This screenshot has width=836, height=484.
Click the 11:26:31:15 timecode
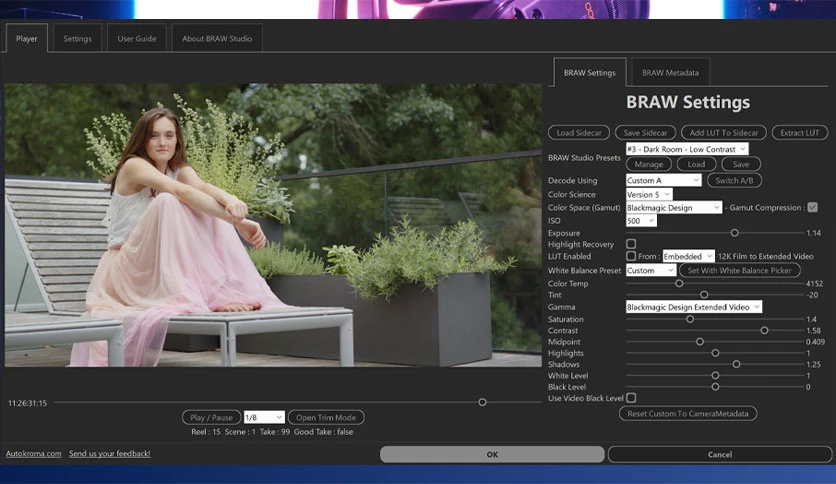point(27,403)
